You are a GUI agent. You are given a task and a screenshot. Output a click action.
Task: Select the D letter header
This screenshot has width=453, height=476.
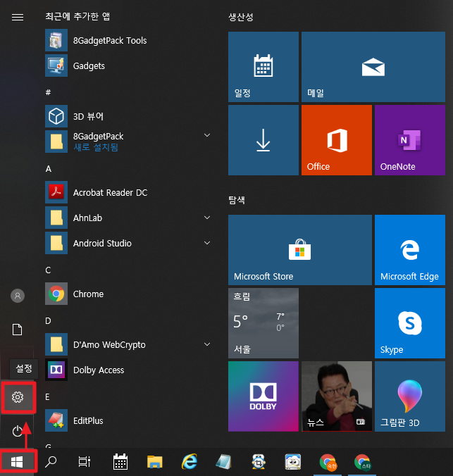48,321
